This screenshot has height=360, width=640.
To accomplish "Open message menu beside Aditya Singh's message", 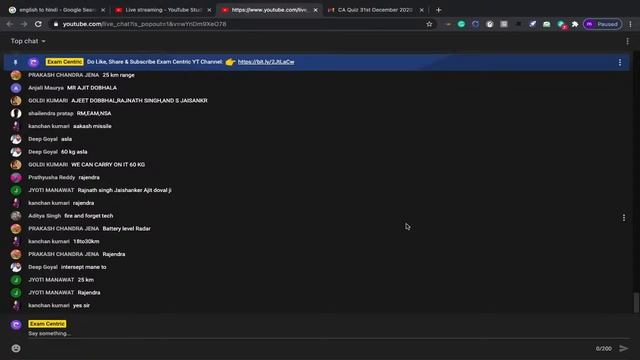I will [x=624, y=218].
